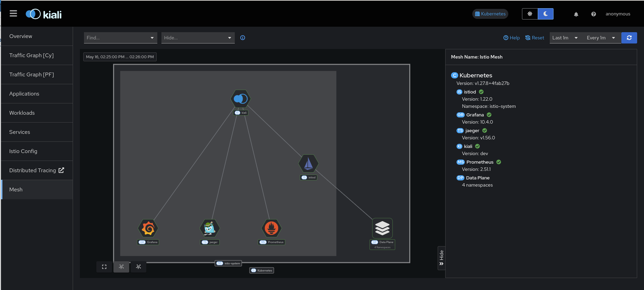Go to Istio Config page
The height and width of the screenshot is (290, 644).
23,151
